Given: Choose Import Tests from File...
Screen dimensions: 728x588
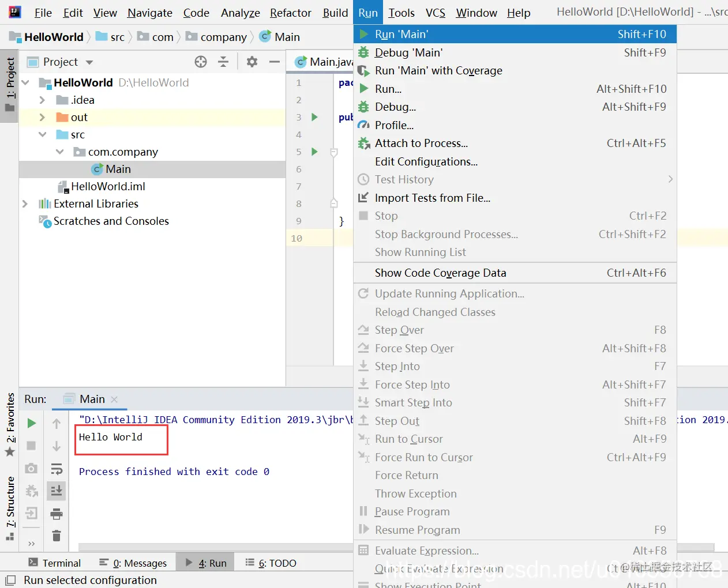Looking at the screenshot, I should point(515,198).
